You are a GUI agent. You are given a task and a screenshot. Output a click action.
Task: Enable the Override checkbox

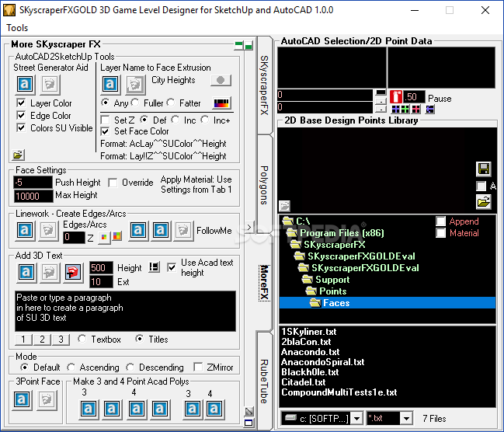(113, 183)
